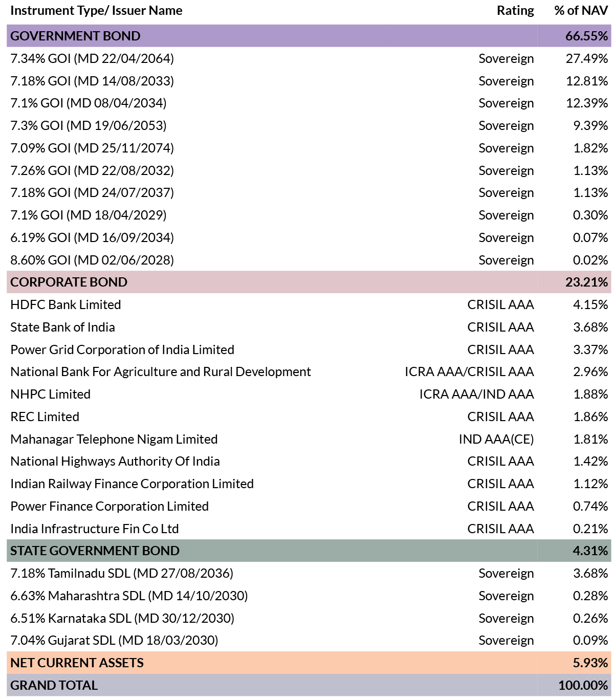Select Power Grid Corporation of India Limited

point(122,349)
